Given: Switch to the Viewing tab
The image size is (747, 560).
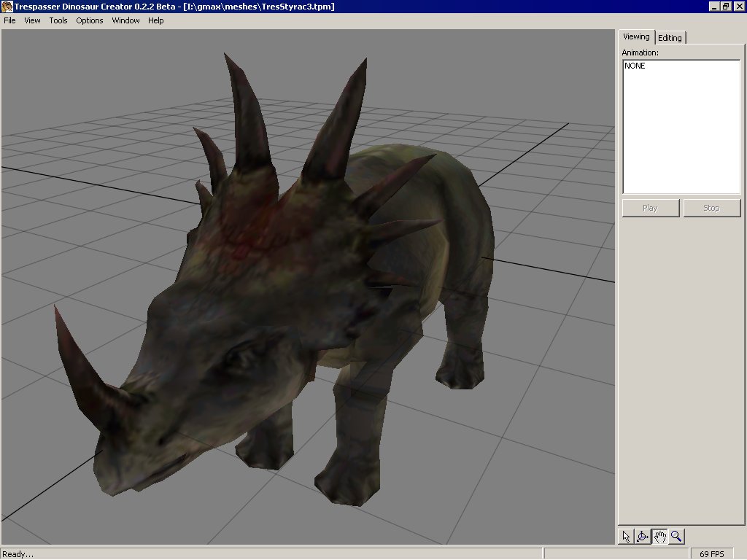Looking at the screenshot, I should click(x=636, y=36).
